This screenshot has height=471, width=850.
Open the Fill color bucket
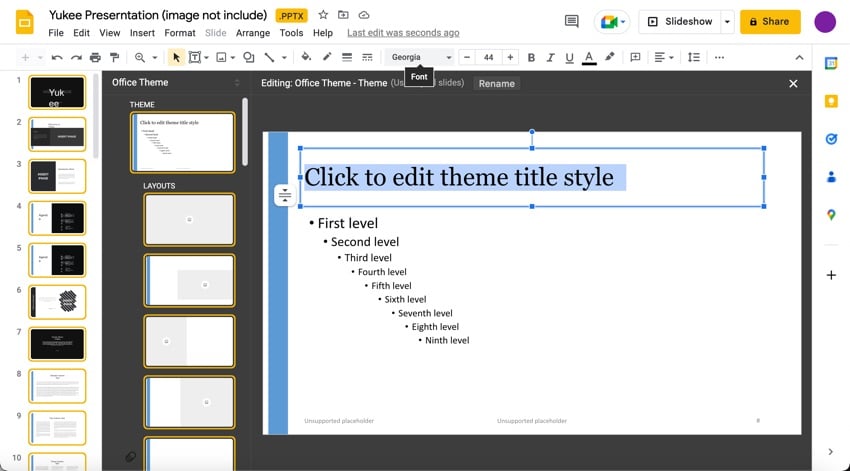[x=306, y=58]
